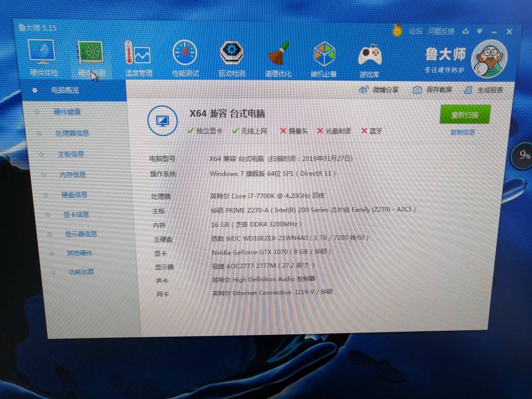Viewport: 532px width, 399px height.
Task: Open 主板信息 in the sidebar
Action: (71, 154)
